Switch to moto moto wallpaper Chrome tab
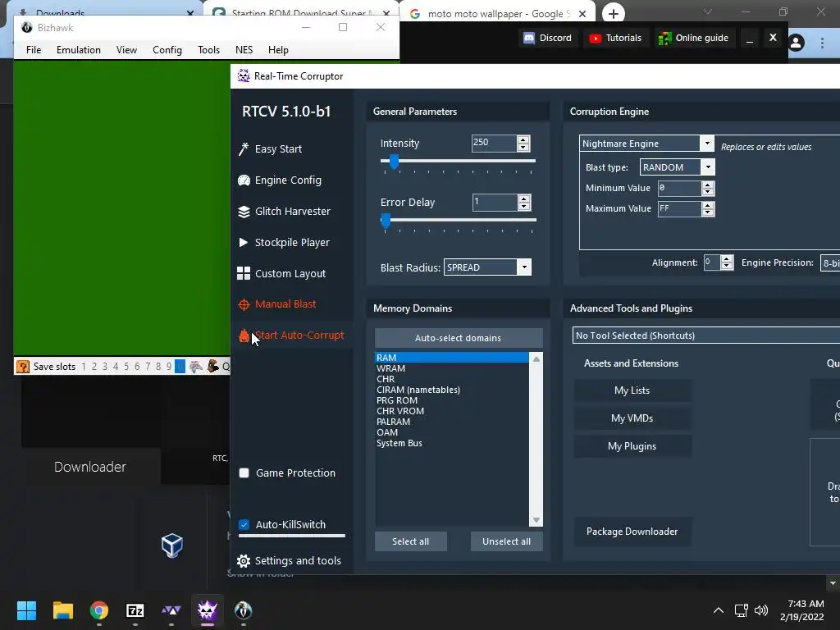The width and height of the screenshot is (840, 630). 497,13
